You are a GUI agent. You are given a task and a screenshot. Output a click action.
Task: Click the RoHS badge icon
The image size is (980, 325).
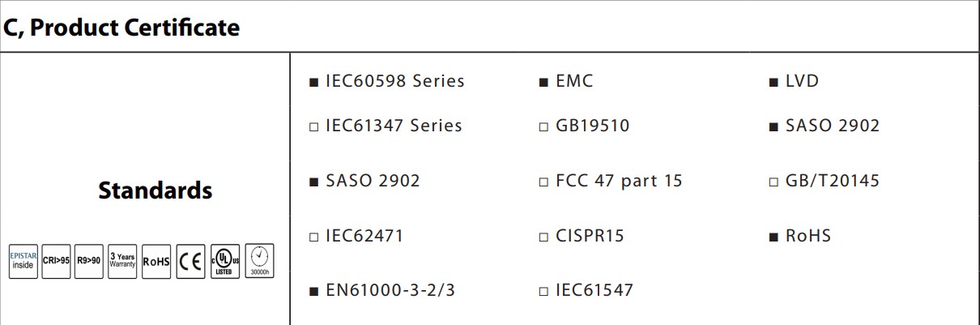click(x=156, y=261)
